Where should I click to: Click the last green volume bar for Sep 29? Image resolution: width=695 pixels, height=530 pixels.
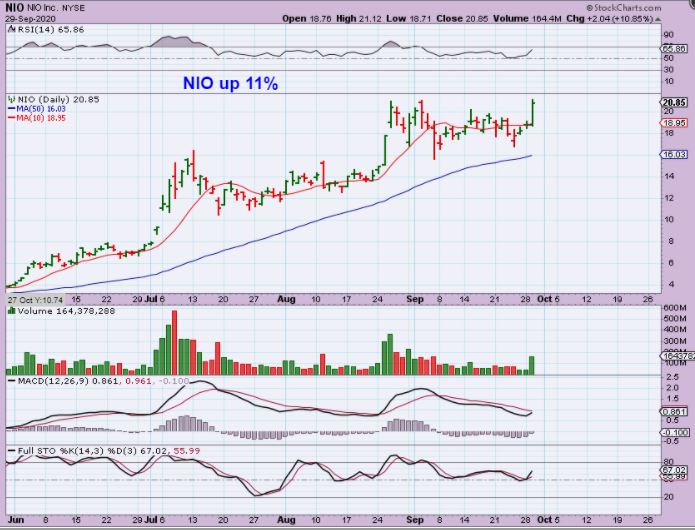point(531,365)
